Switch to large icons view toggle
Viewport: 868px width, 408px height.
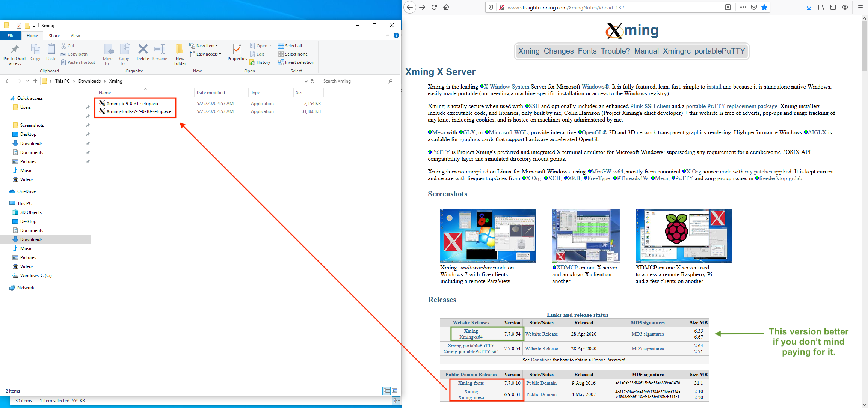point(395,391)
